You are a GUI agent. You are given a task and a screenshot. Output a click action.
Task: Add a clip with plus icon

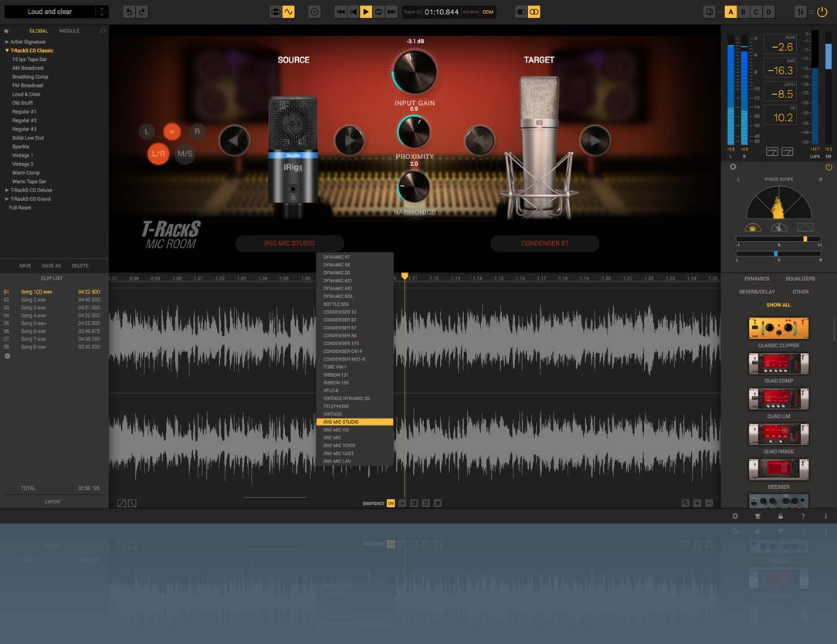coord(8,356)
